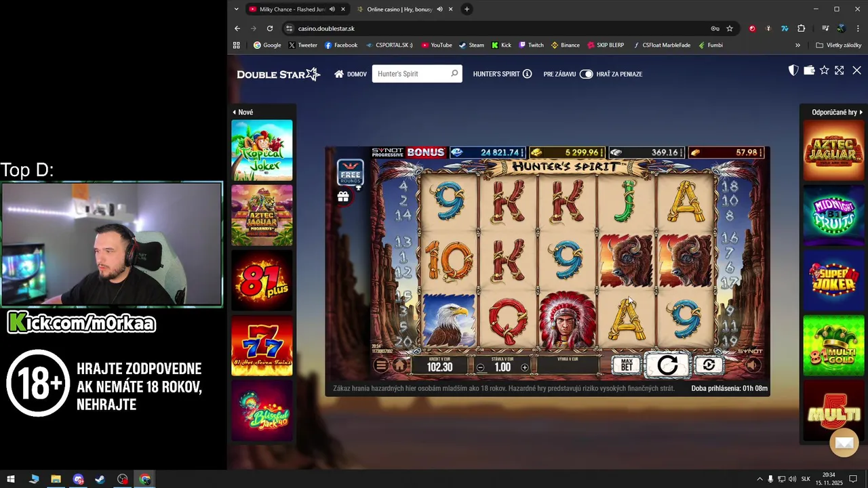
Task: Show hidden system tray icons
Action: click(759, 479)
